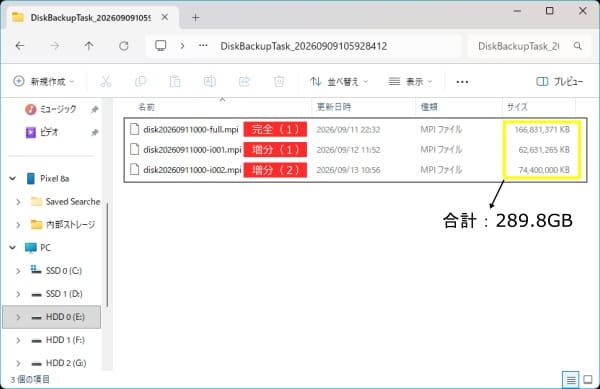Click file icon of disk20260911000-full.mpi

[134, 129]
